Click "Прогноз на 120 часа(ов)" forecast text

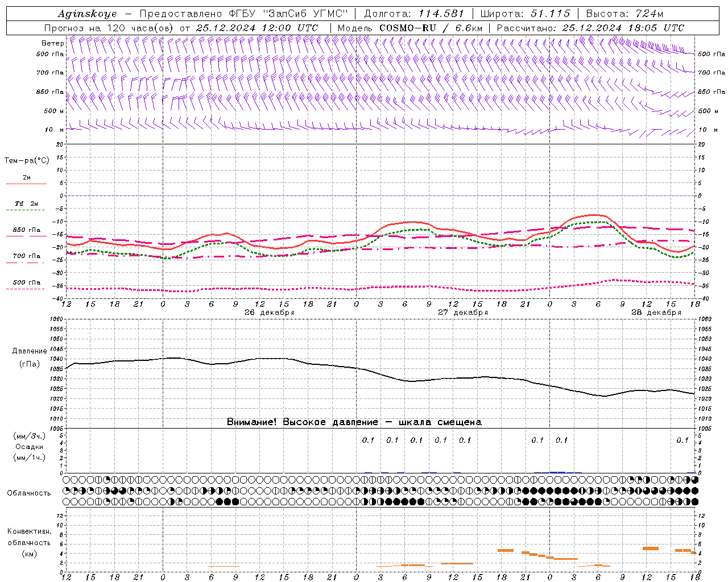point(109,28)
